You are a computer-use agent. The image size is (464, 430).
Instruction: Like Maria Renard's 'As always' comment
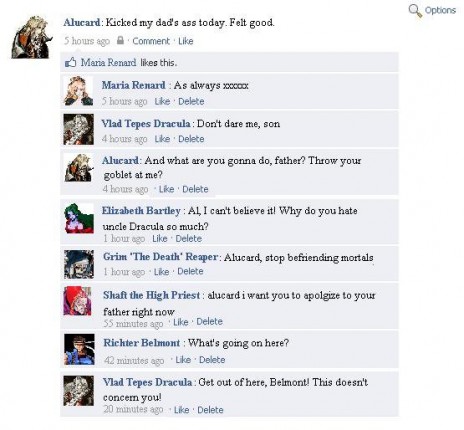[162, 101]
